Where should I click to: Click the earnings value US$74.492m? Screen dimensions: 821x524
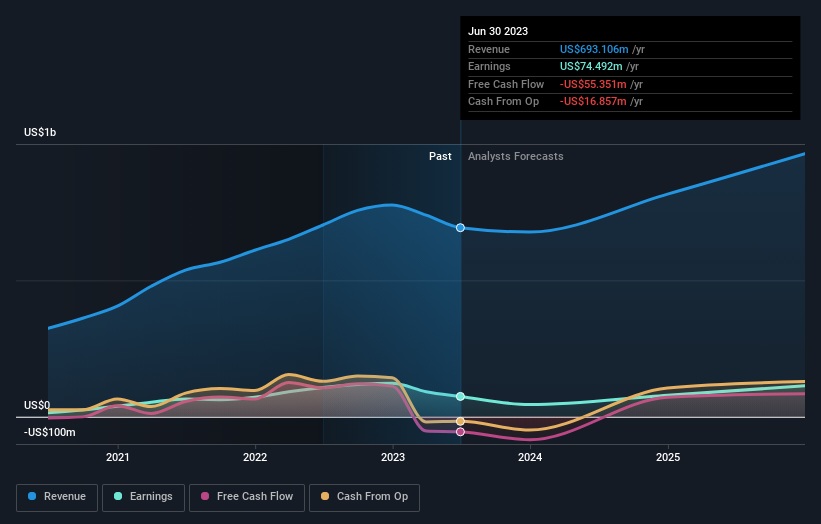pos(591,66)
